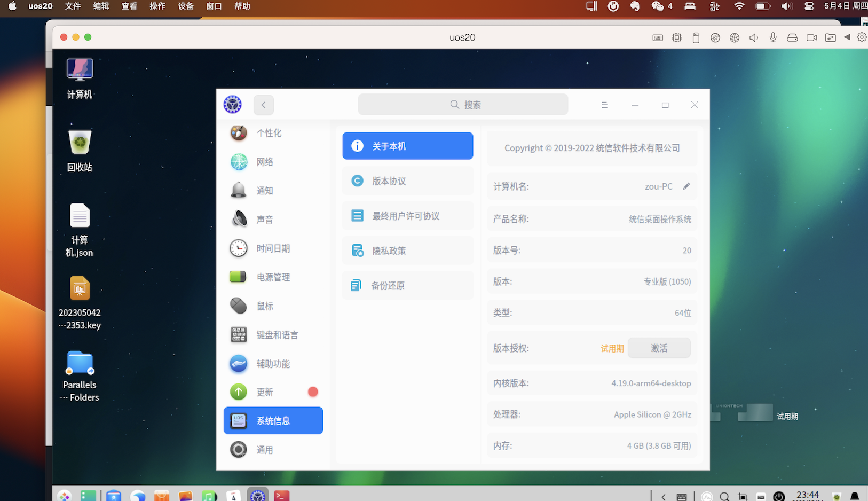Viewport: 868px width, 501px height.
Task: Open macOS Control Center icon in menu bar
Action: [x=809, y=6]
